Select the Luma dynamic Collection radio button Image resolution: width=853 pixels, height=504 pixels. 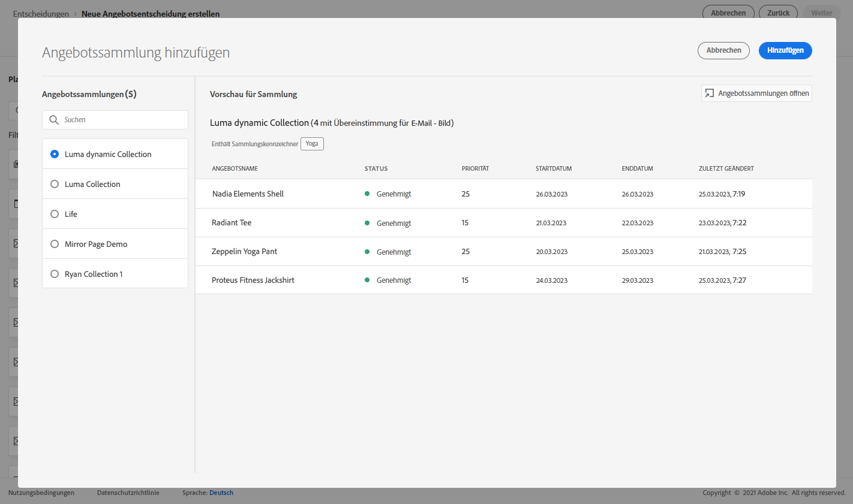click(55, 154)
